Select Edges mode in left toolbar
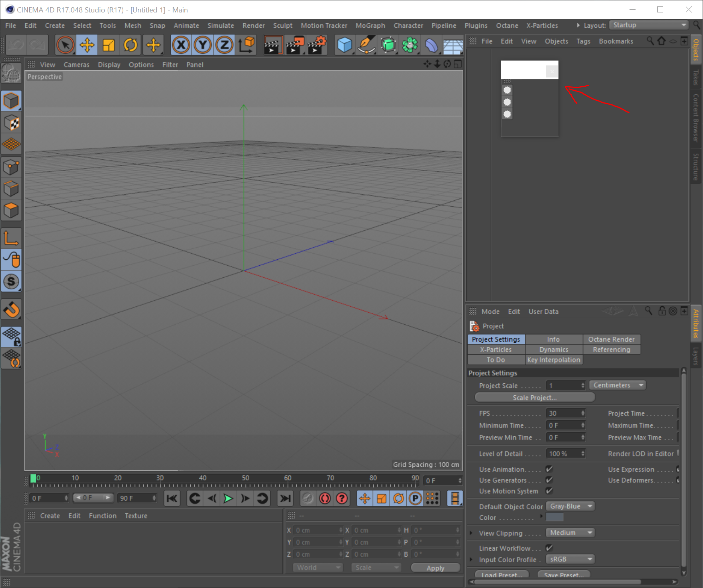Screen dimensions: 703x588 pyautogui.click(x=11, y=189)
